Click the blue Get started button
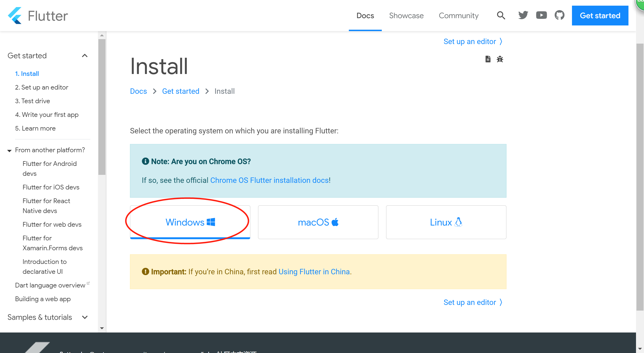The width and height of the screenshot is (644, 353). [x=600, y=16]
